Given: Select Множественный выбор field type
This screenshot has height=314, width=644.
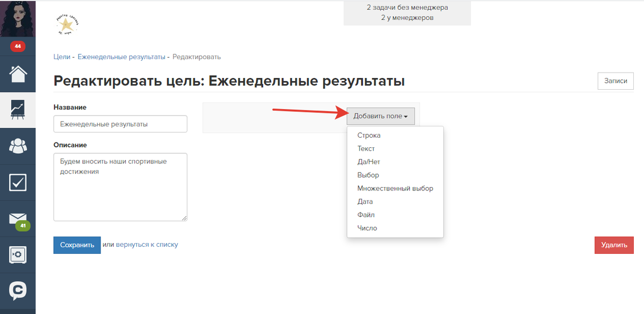Looking at the screenshot, I should click(x=395, y=188).
